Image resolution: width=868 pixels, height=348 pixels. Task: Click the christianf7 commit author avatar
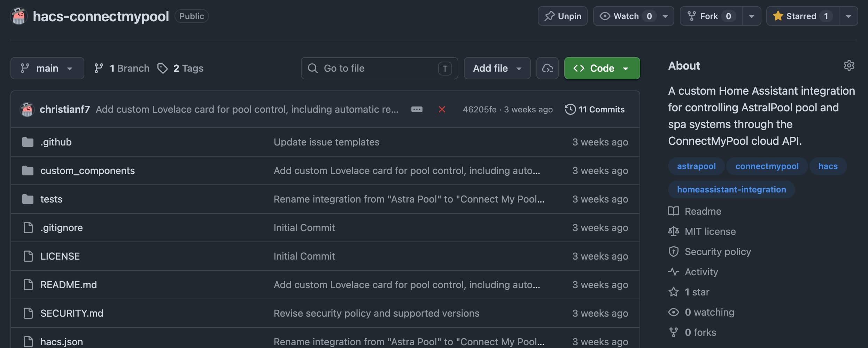27,109
